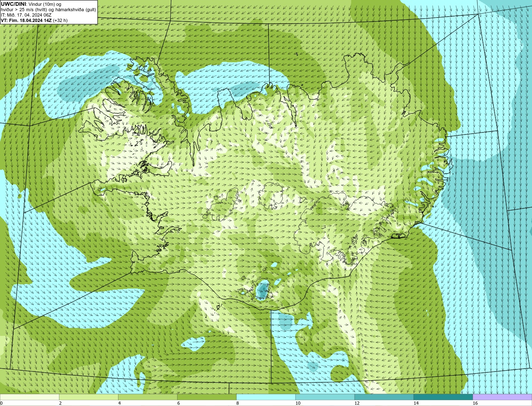
Task: Click the legend label "4"
Action: click(119, 403)
